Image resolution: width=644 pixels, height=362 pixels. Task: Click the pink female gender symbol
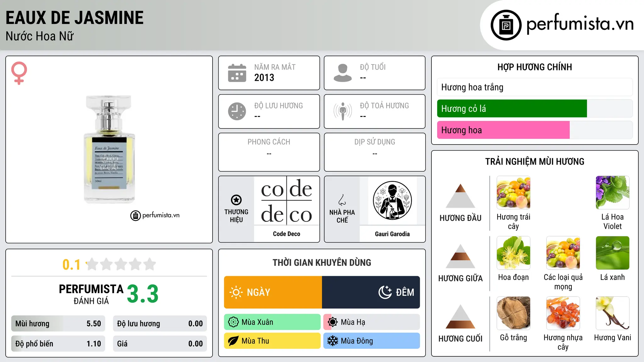(19, 73)
